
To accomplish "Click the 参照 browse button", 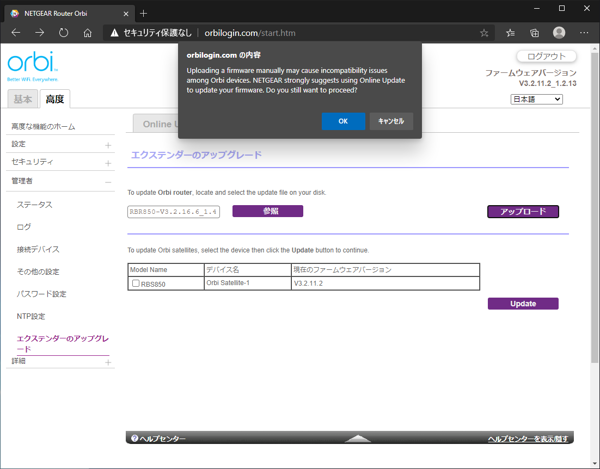I will pos(268,211).
